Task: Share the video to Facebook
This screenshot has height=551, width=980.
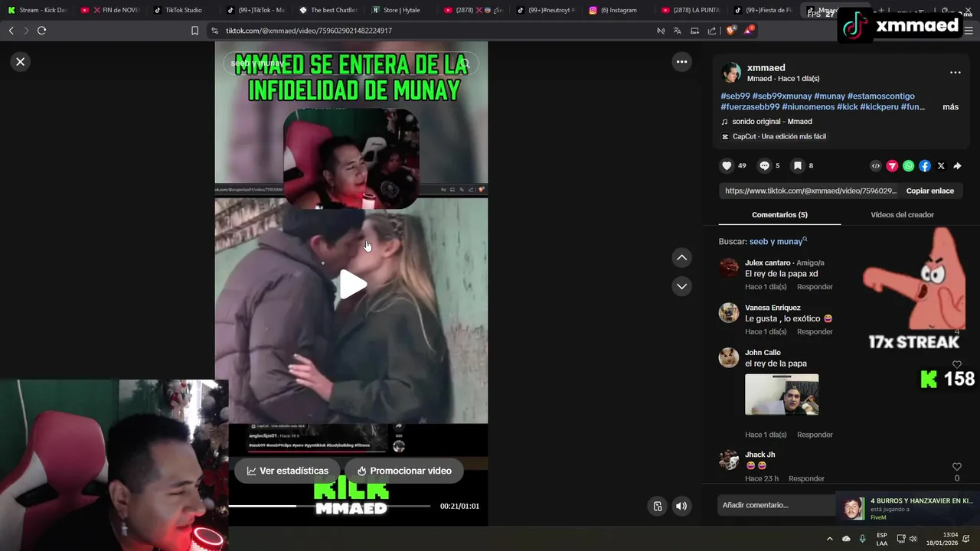Action: coord(925,165)
